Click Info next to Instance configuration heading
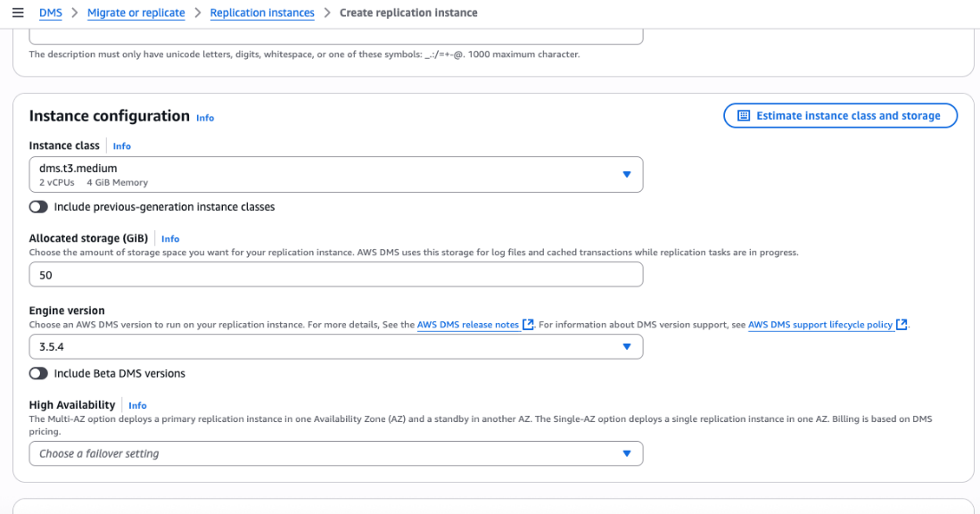The width and height of the screenshot is (980, 514). [x=205, y=118]
